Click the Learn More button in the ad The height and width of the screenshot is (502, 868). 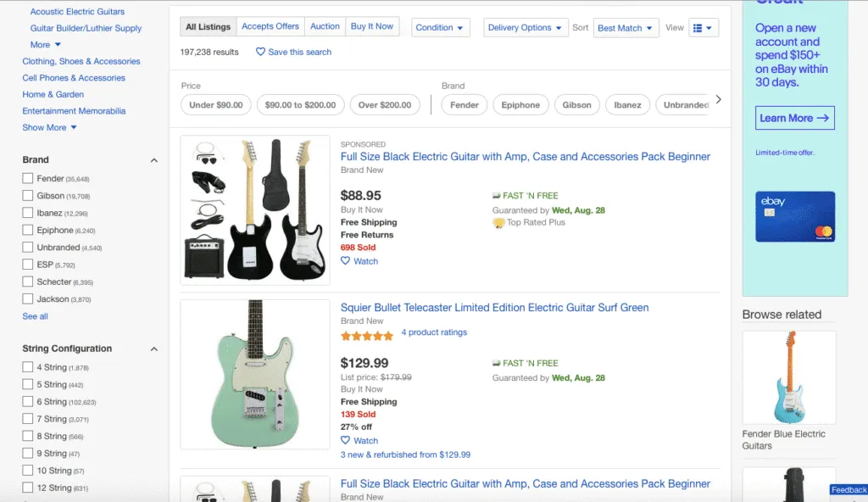pyautogui.click(x=794, y=118)
